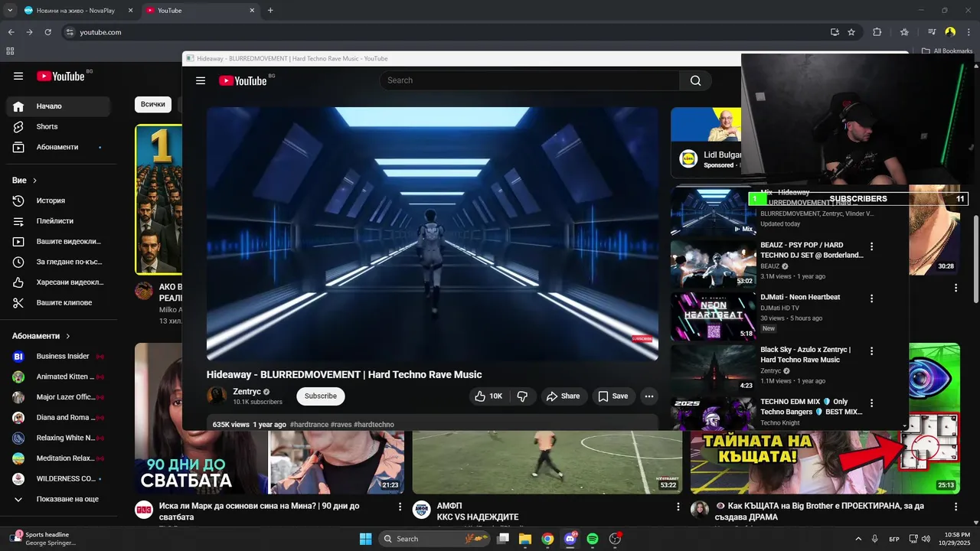This screenshot has width=980, height=551.
Task: Open a new browser tab
Action: 270,11
